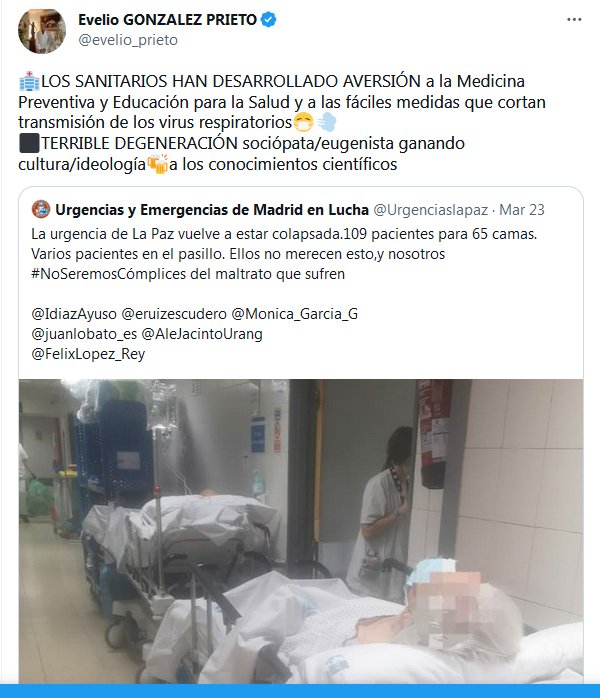Click the @IdiazAyuso mention

(74, 314)
